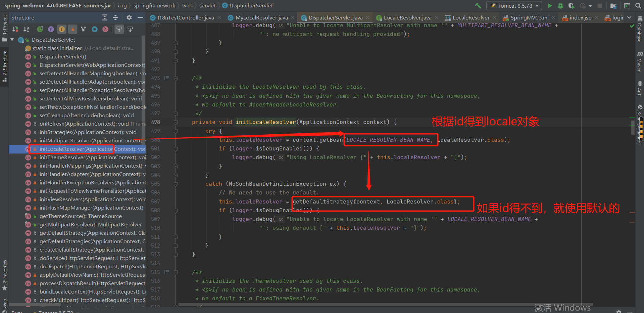Expand all nodes in Structure panel
This screenshot has width=644, height=313.
[x=105, y=17]
